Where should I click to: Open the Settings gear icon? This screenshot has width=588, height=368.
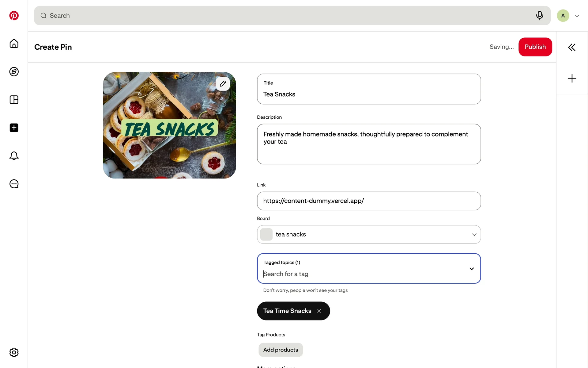[x=14, y=352]
